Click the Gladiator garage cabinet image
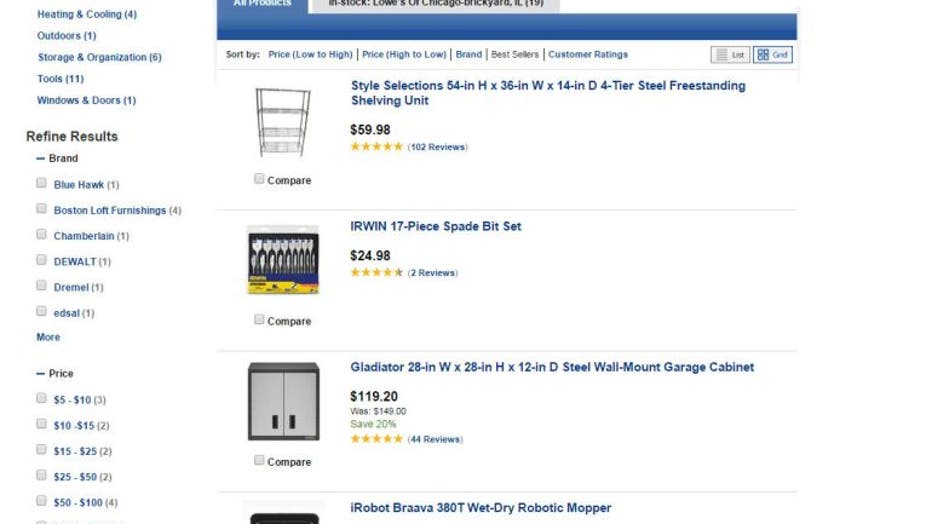The image size is (932, 524). tap(283, 401)
